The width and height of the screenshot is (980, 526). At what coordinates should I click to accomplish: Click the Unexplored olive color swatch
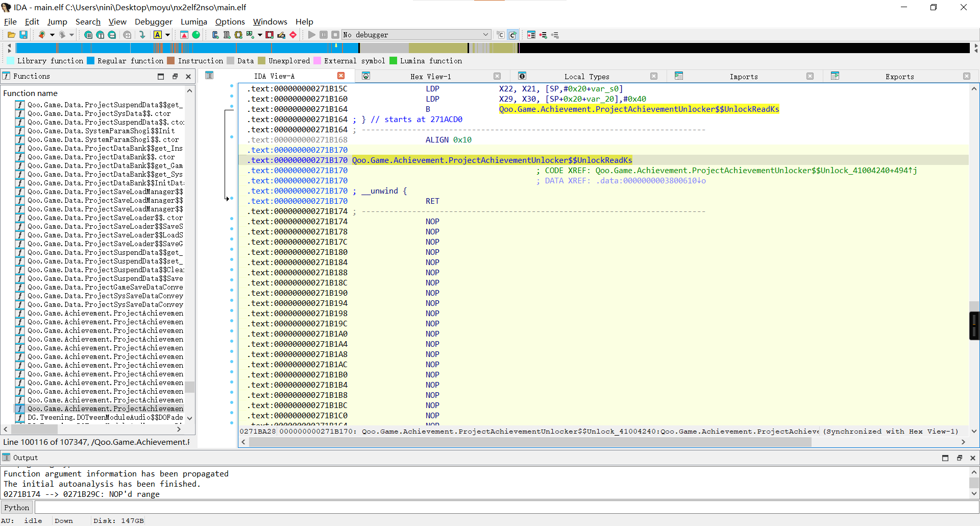click(x=262, y=61)
